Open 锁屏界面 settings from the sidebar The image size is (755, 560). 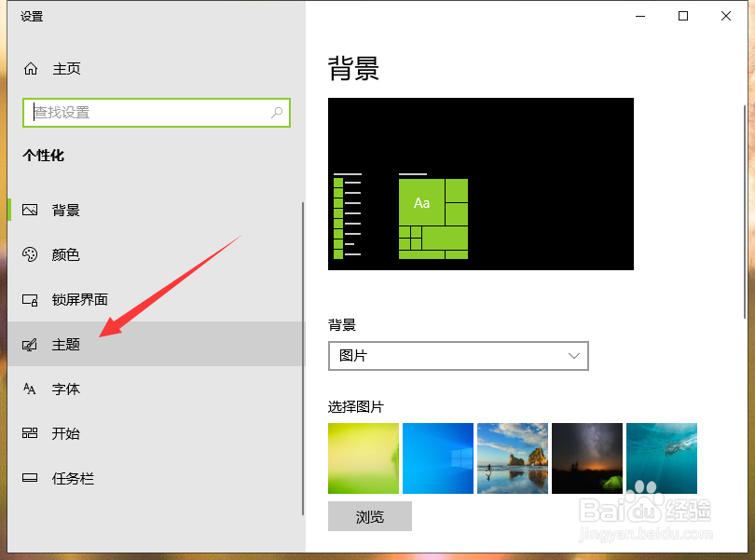pos(75,299)
